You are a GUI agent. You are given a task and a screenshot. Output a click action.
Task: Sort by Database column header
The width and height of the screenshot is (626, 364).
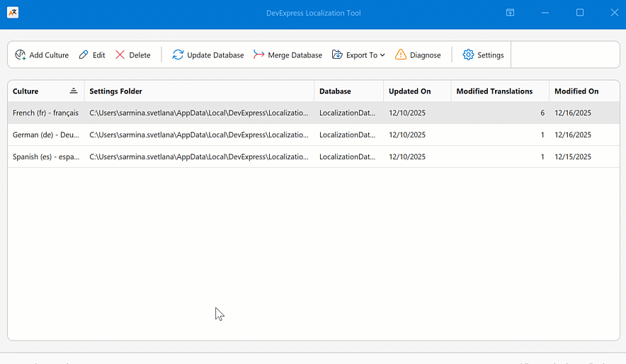(348, 91)
